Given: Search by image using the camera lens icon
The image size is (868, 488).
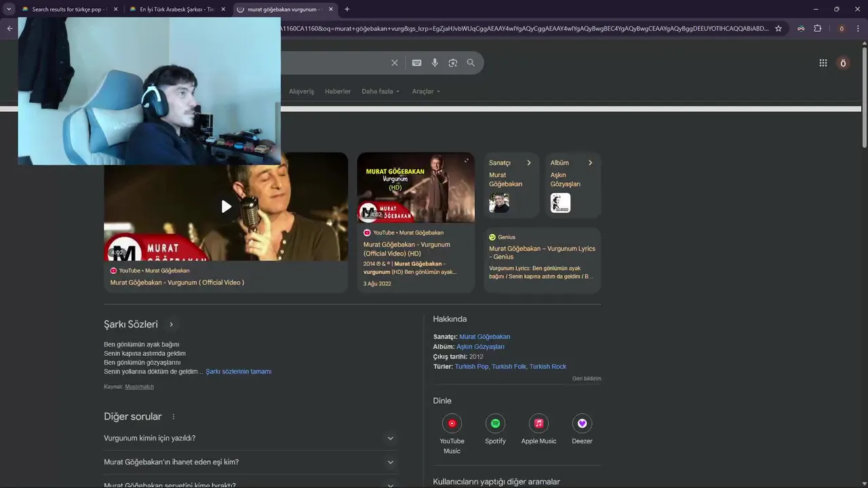Looking at the screenshot, I should [x=452, y=63].
